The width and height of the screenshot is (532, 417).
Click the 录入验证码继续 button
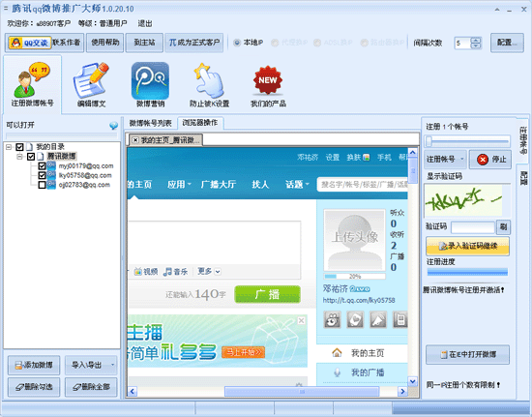pyautogui.click(x=467, y=246)
